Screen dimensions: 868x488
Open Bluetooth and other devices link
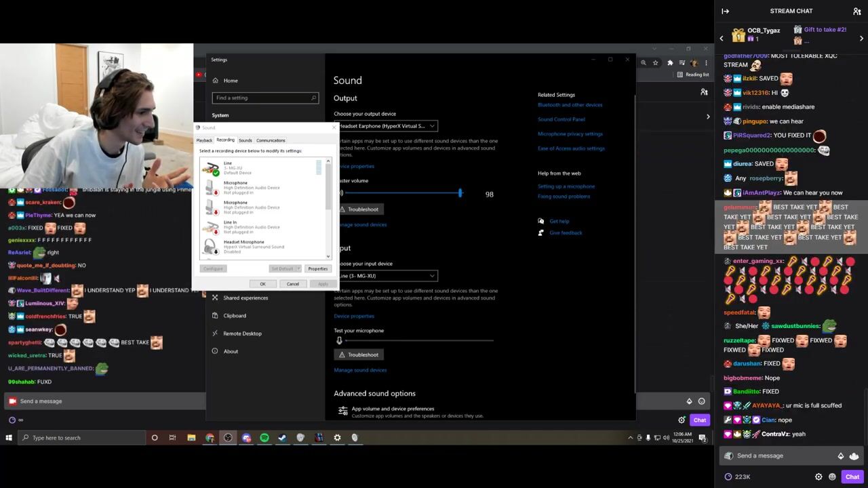[x=570, y=105]
